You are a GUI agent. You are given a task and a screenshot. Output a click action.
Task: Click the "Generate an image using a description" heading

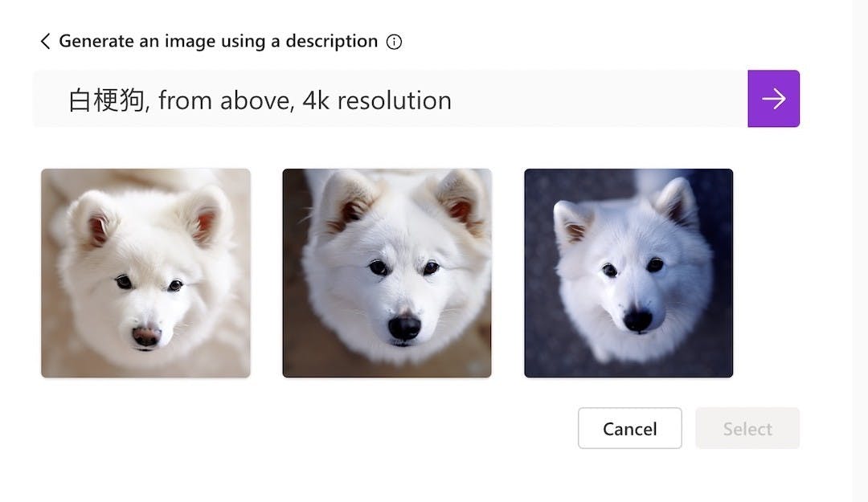coord(218,41)
